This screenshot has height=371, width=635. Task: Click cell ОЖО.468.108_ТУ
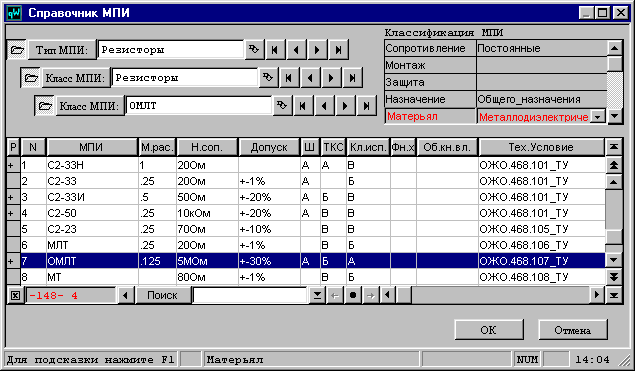pos(541,277)
